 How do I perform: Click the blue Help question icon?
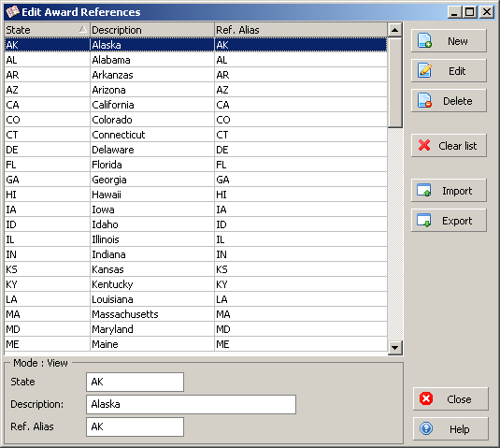426,428
